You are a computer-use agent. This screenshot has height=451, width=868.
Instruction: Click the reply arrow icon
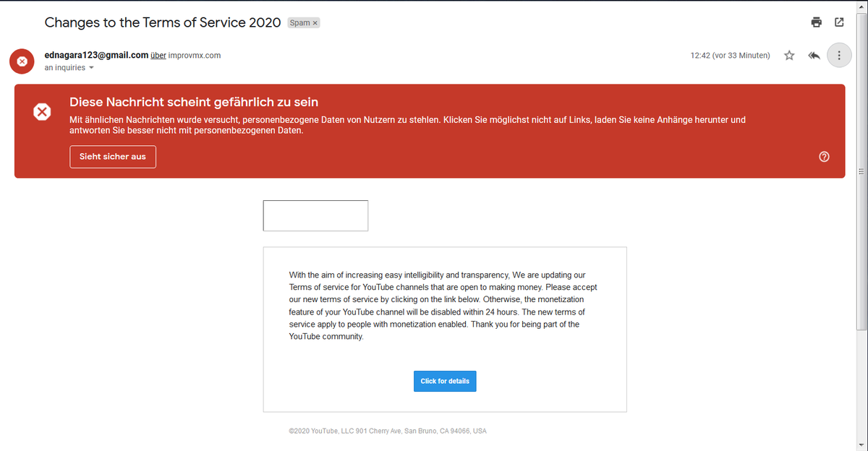click(813, 55)
